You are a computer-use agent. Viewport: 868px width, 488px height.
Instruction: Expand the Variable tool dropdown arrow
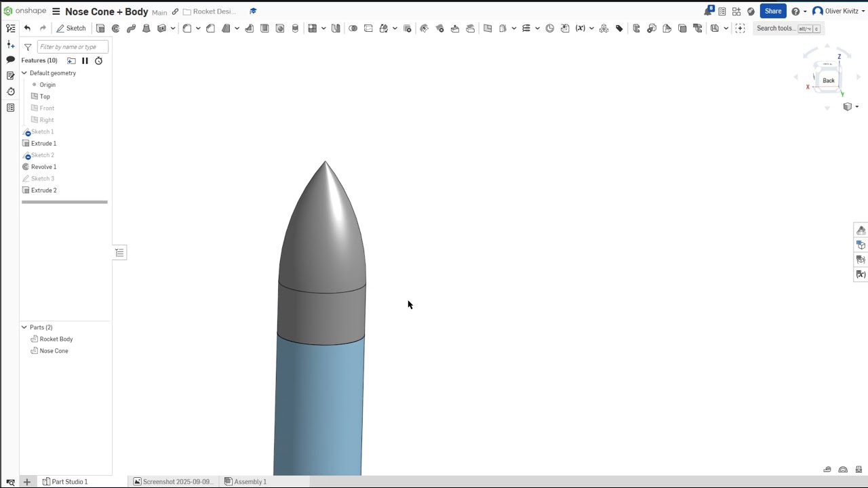pyautogui.click(x=591, y=28)
